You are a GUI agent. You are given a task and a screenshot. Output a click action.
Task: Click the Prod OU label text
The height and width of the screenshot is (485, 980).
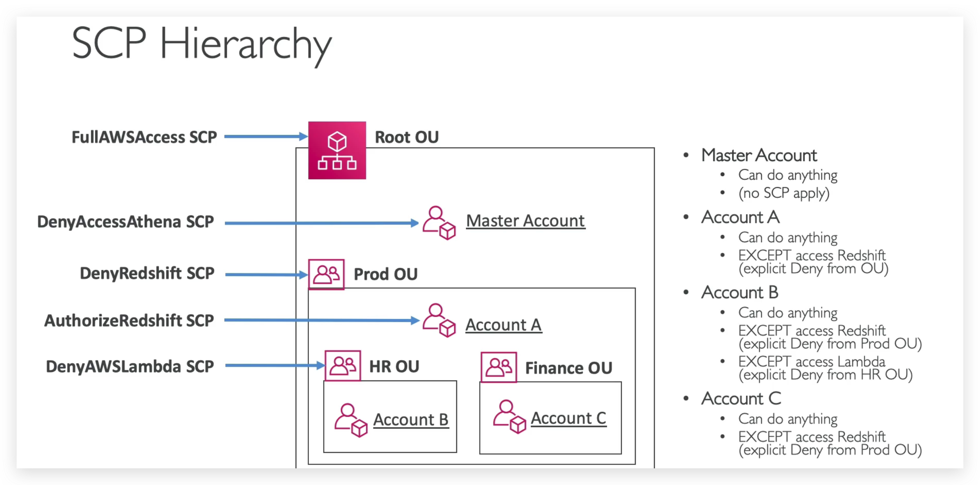(386, 274)
